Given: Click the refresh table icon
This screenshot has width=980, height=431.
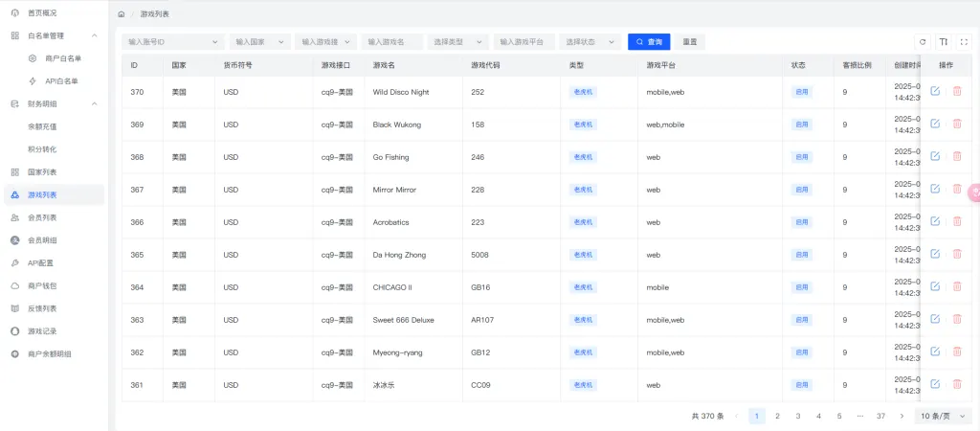Looking at the screenshot, I should coord(923,42).
